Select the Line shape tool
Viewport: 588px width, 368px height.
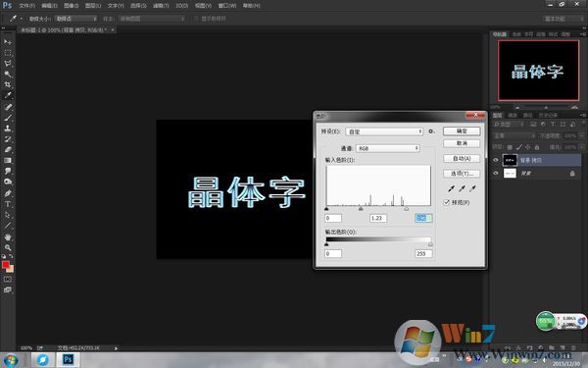8,226
